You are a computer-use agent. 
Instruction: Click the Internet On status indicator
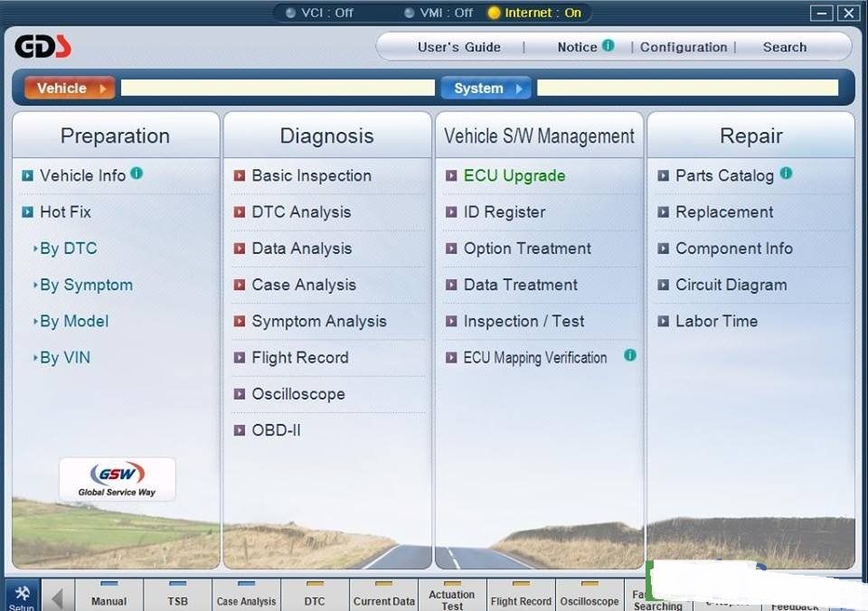pos(533,13)
